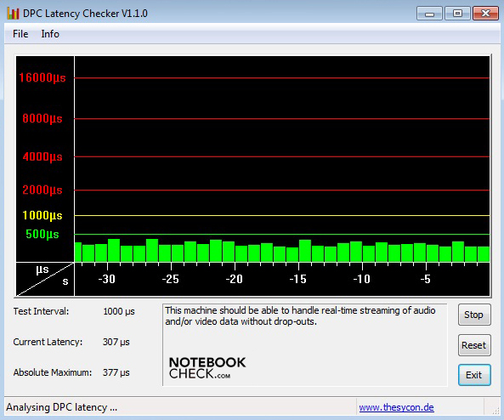Click the NotebookCheck.com logo
The width and height of the screenshot is (504, 420).
tap(207, 367)
